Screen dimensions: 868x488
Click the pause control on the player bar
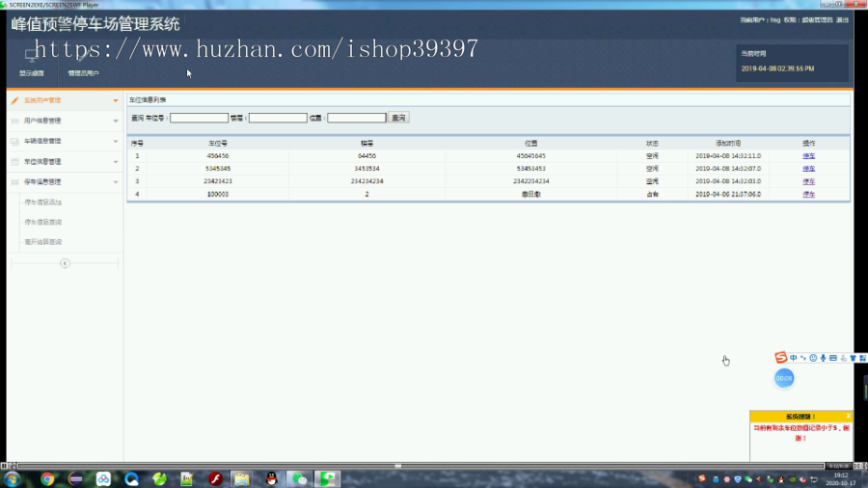click(x=4, y=466)
